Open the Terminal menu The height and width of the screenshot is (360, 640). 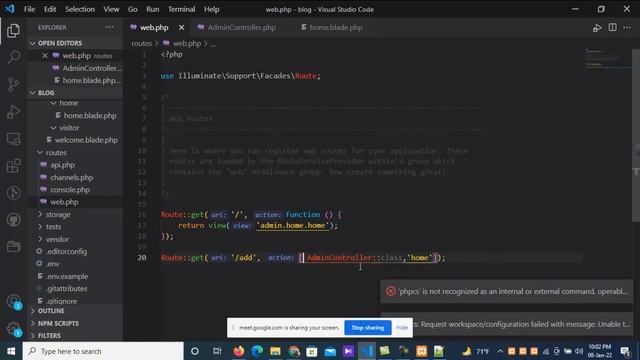coord(181,9)
